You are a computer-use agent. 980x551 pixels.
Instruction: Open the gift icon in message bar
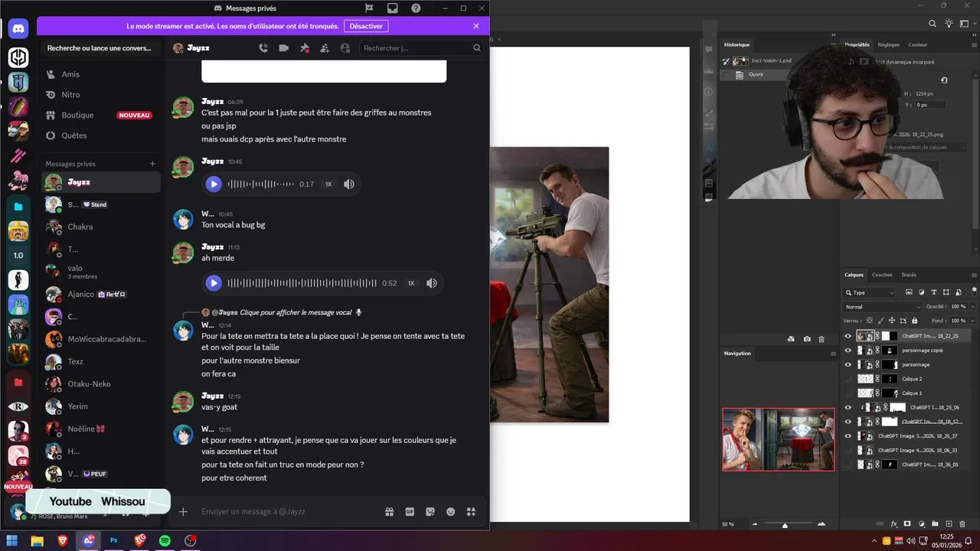pos(389,512)
